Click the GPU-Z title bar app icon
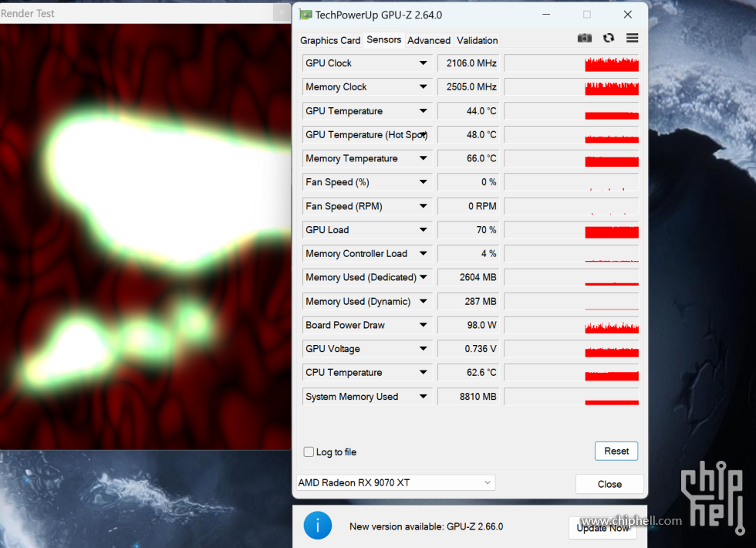Viewport: 756px width, 548px height. tap(305, 15)
